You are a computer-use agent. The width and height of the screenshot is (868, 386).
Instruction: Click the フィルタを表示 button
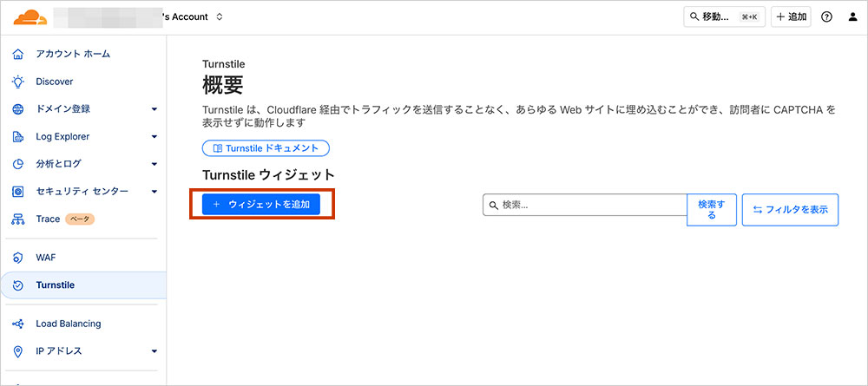tap(790, 210)
